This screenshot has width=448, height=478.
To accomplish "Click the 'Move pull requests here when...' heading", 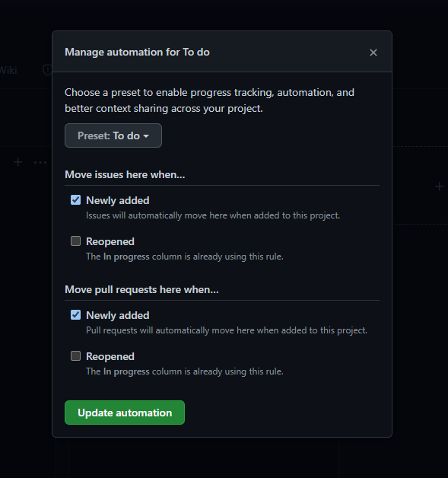I will (x=141, y=289).
